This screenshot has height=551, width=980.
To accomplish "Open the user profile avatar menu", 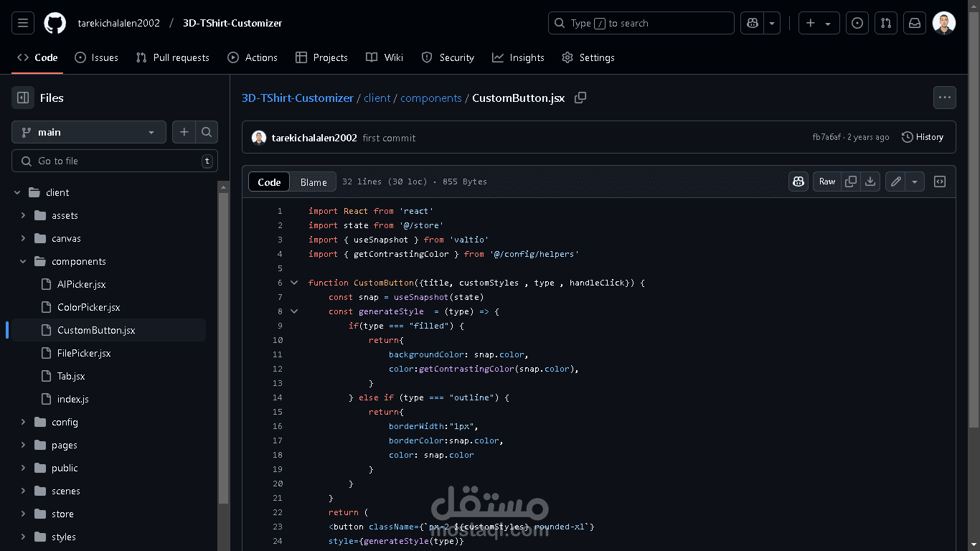I will (944, 23).
